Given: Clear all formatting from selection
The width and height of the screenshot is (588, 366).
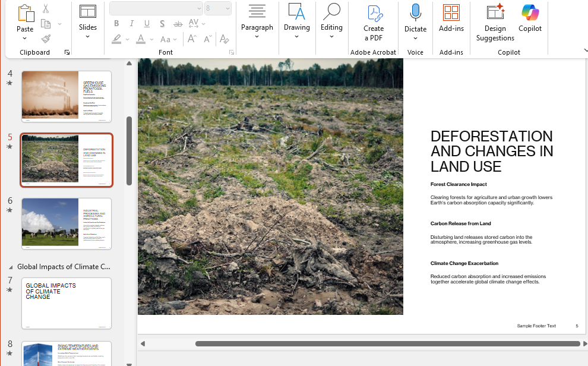Looking at the screenshot, I should pos(225,38).
